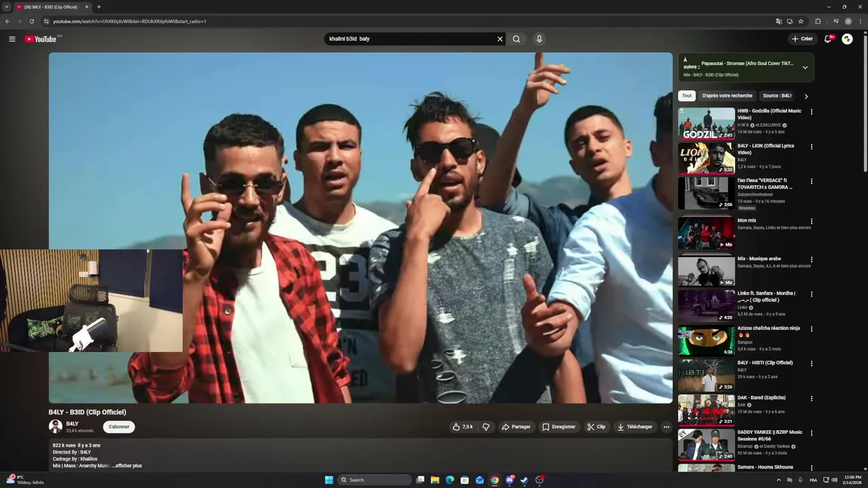Open Chrome tab search dropdown
Viewport: 868px width, 488px height.
(7, 7)
